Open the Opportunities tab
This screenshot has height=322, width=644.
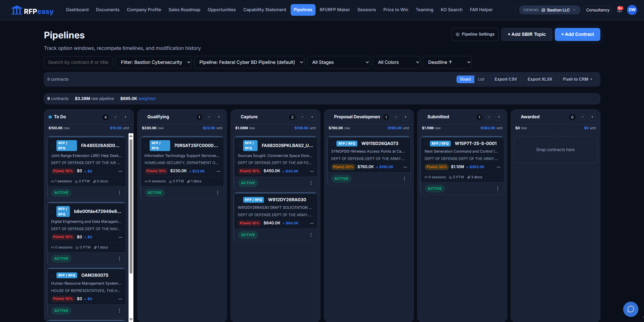click(222, 10)
